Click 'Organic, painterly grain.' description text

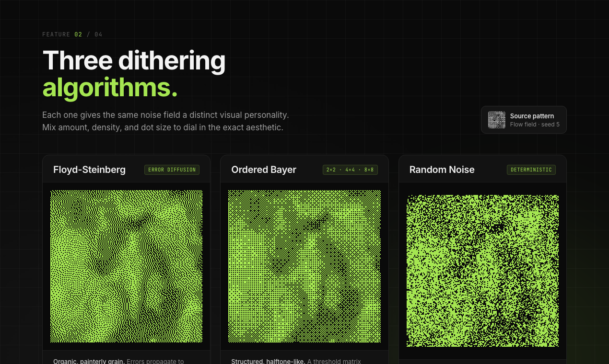[89, 362]
